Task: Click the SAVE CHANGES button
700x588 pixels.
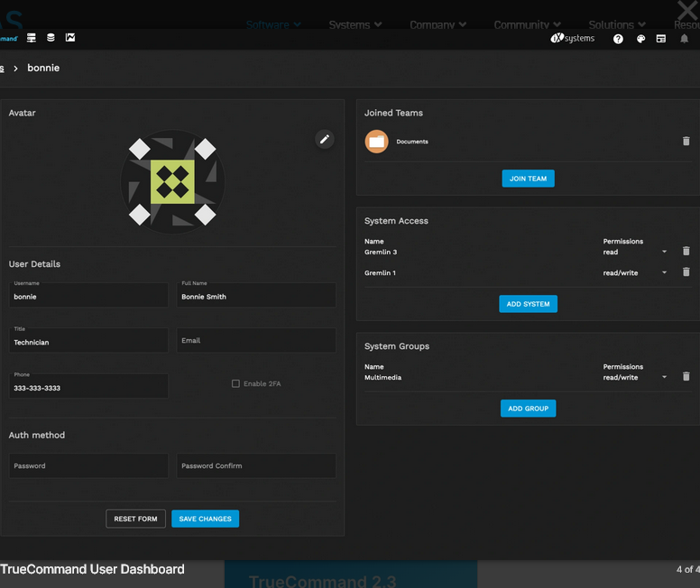Action: point(206,519)
